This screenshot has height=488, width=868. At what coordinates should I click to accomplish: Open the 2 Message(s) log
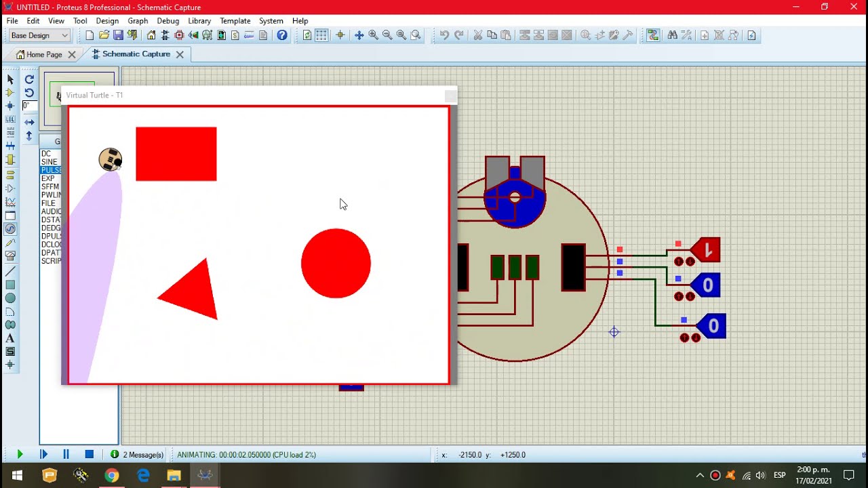(x=137, y=455)
